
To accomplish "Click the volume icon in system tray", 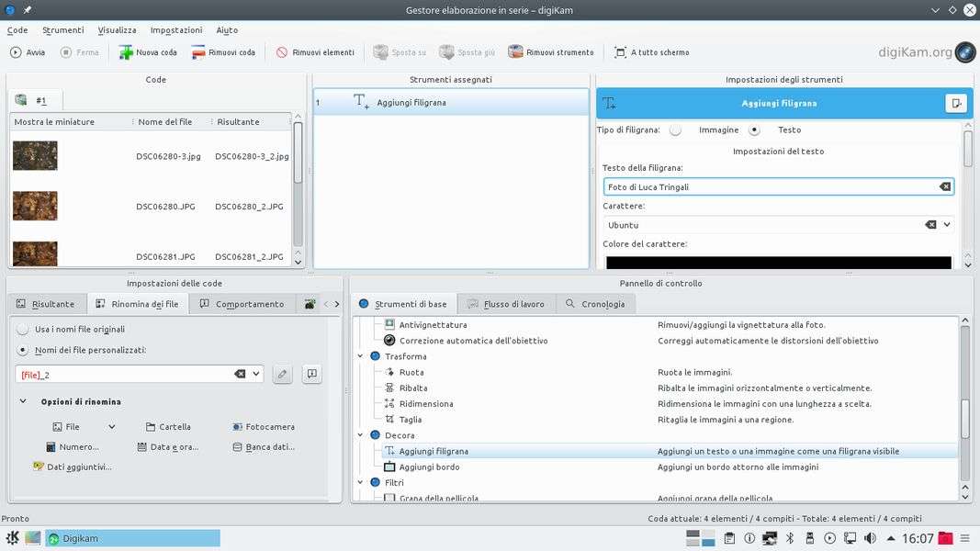I will point(870,538).
